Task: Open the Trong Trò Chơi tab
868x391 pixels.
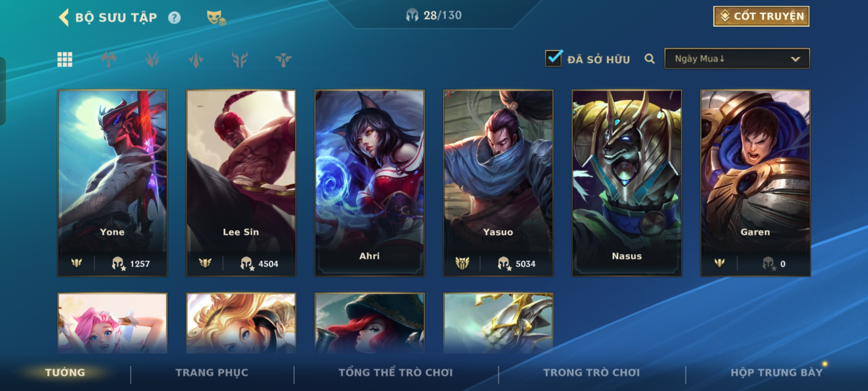Action: [592, 373]
